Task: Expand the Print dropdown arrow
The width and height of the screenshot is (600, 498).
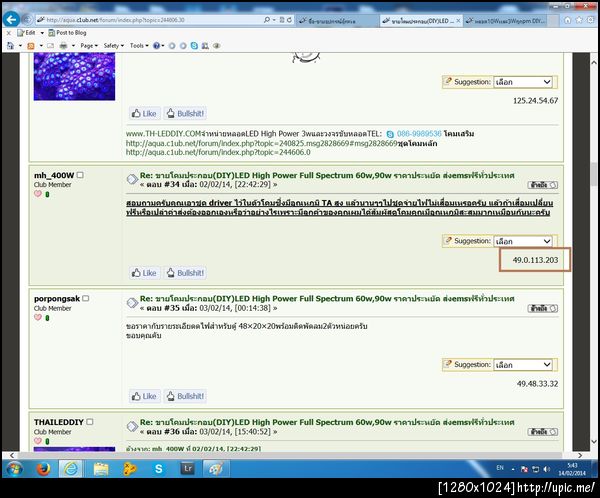Action: (73, 46)
